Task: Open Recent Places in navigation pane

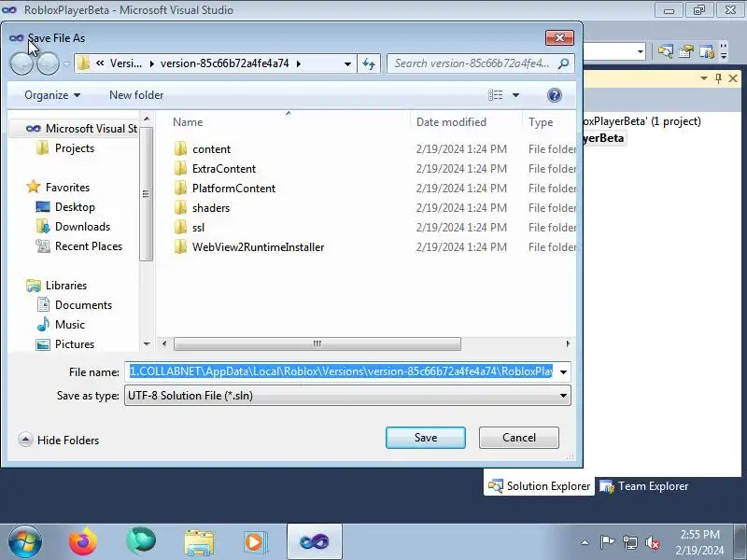Action: coord(79,246)
